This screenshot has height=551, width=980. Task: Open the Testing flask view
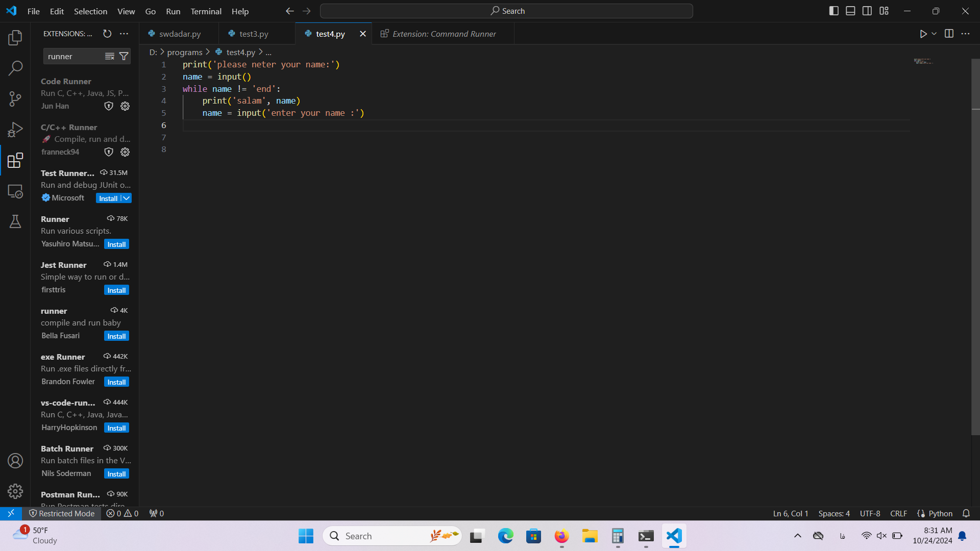point(15,221)
